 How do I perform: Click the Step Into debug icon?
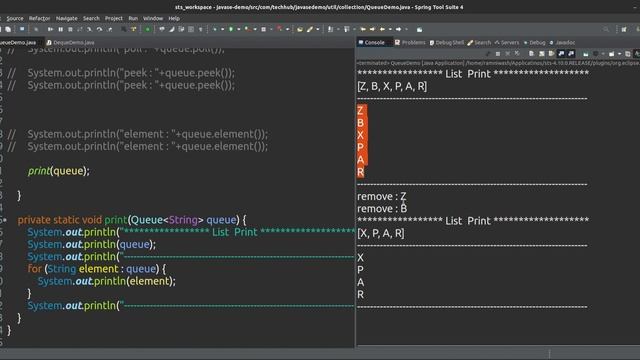89,29
